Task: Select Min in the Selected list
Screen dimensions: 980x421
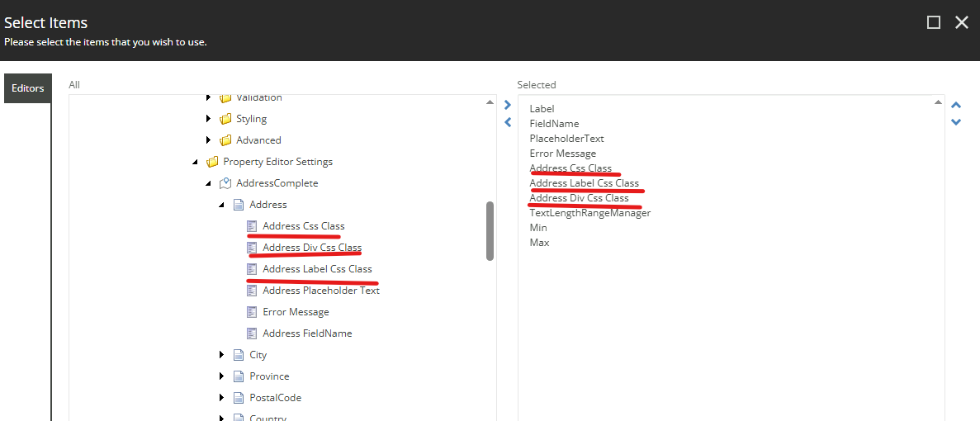Action: tap(538, 227)
